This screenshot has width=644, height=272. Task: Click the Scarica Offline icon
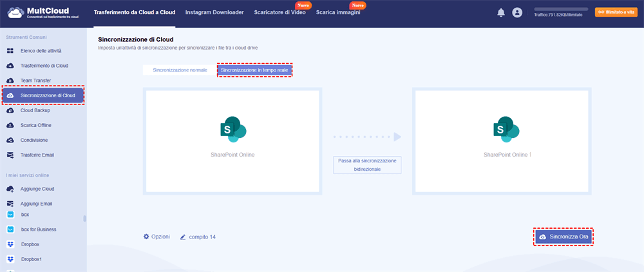pyautogui.click(x=10, y=125)
